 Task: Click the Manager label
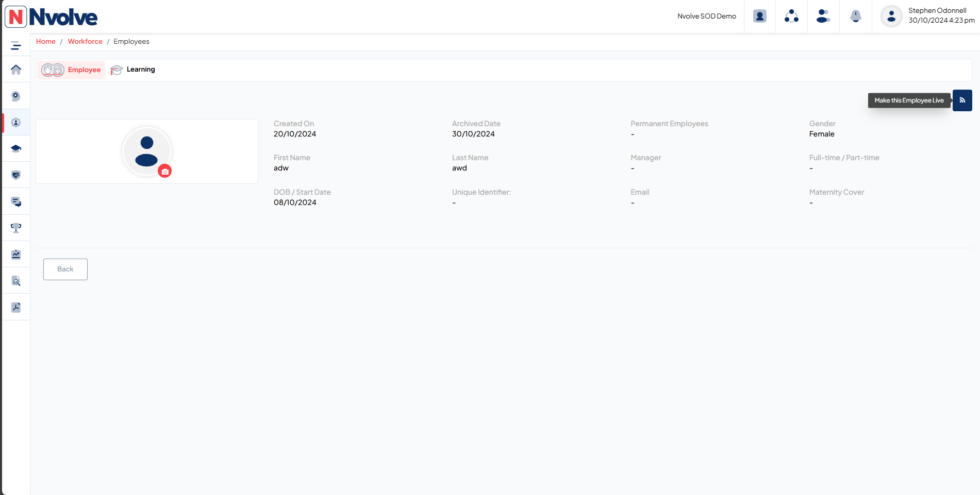pyautogui.click(x=645, y=158)
